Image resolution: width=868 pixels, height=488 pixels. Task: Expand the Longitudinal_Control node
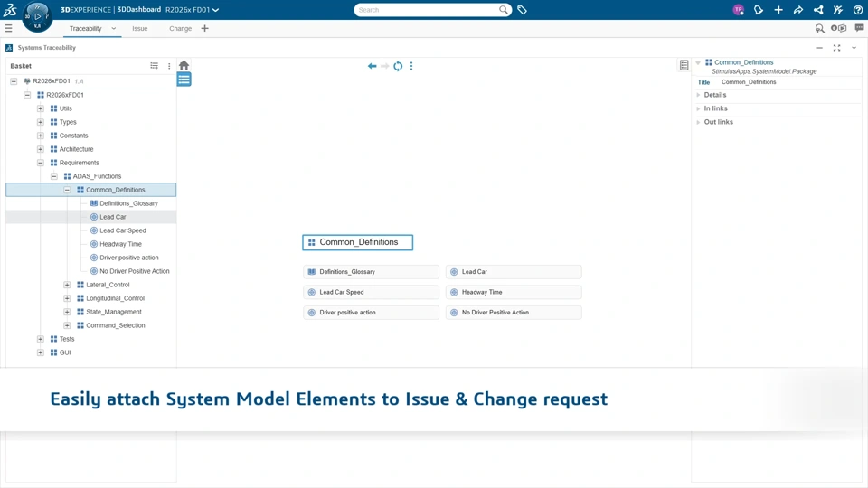[x=67, y=298]
